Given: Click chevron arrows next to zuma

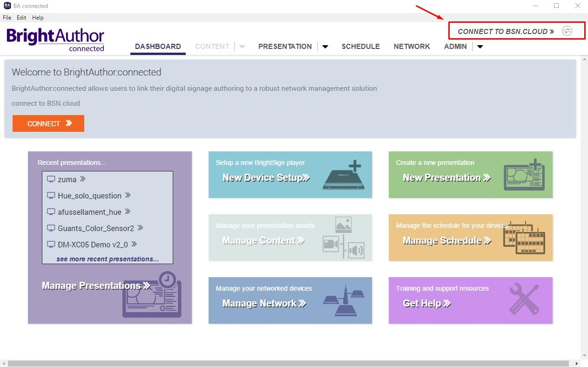Looking at the screenshot, I should (x=83, y=179).
